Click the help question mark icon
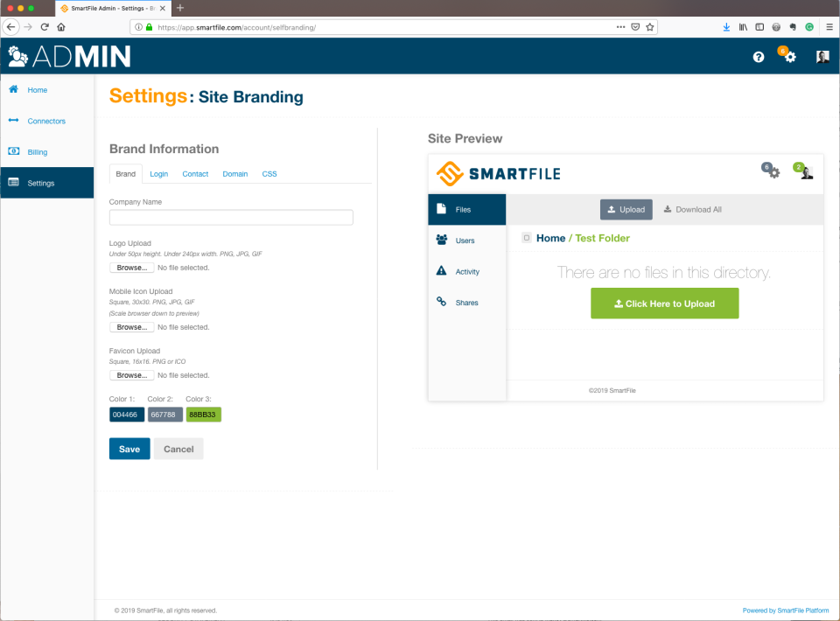Screen dimensions: 840x621 (x=758, y=56)
